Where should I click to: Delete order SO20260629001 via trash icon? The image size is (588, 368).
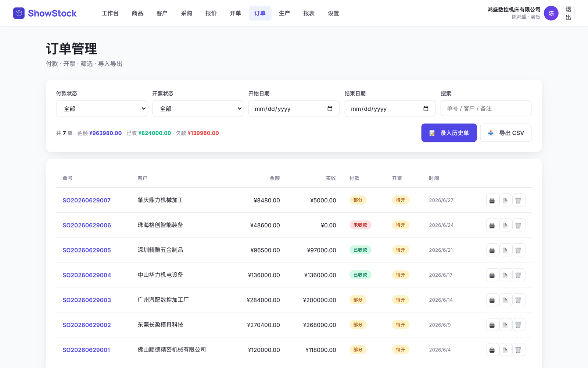pos(519,350)
